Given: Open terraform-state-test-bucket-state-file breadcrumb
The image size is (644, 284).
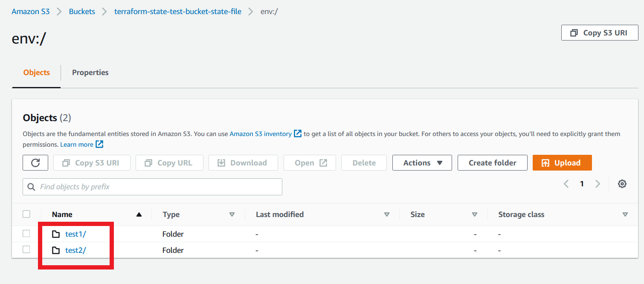Looking at the screenshot, I should 178,12.
